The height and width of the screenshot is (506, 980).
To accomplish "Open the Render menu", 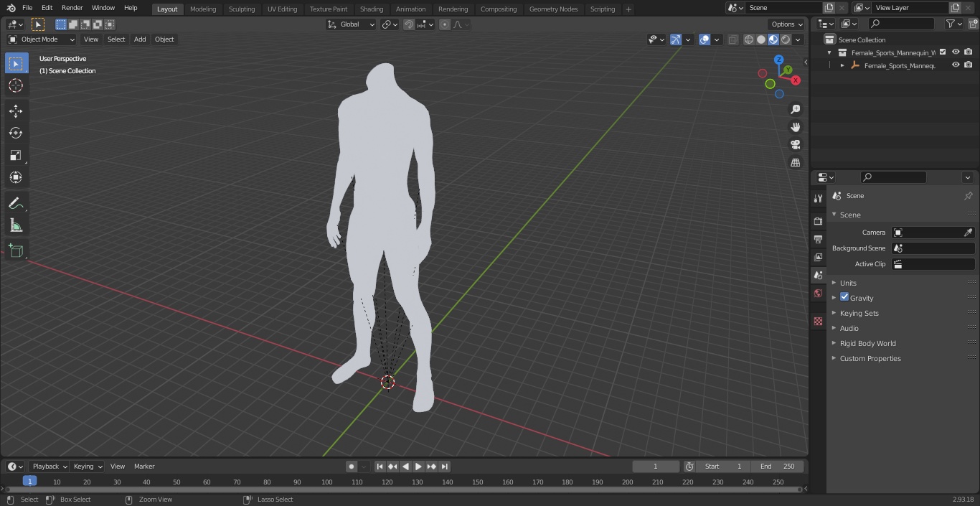I will 72,8.
